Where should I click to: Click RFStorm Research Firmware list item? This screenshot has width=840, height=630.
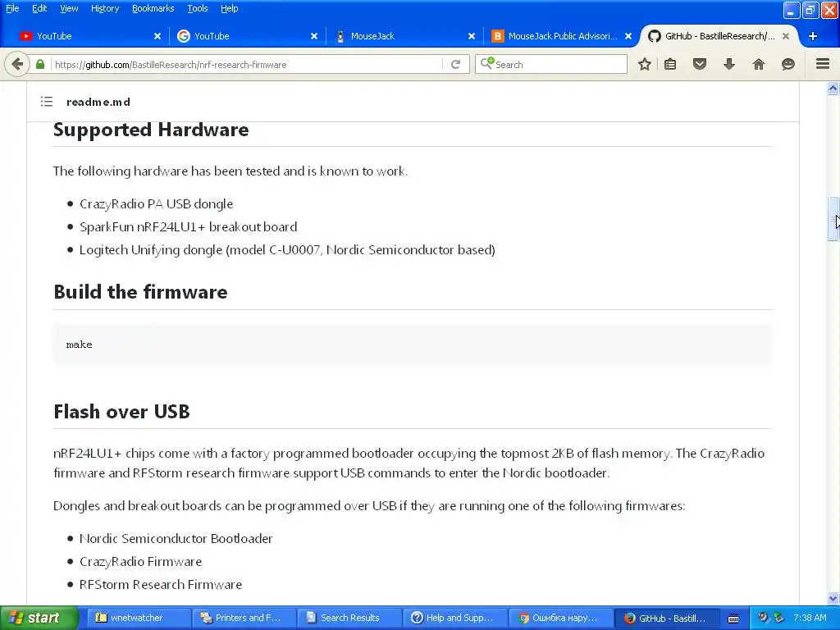[161, 584]
